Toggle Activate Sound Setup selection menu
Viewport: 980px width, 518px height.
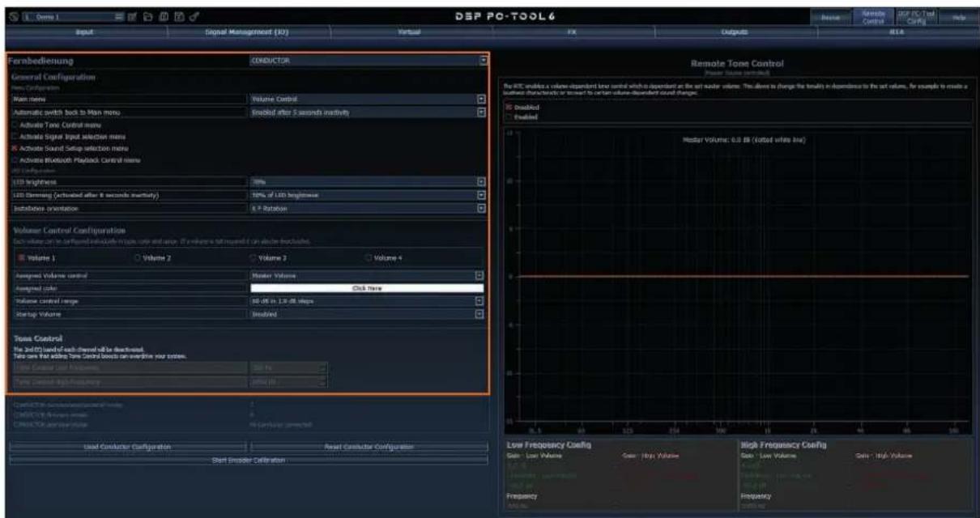click(x=15, y=148)
